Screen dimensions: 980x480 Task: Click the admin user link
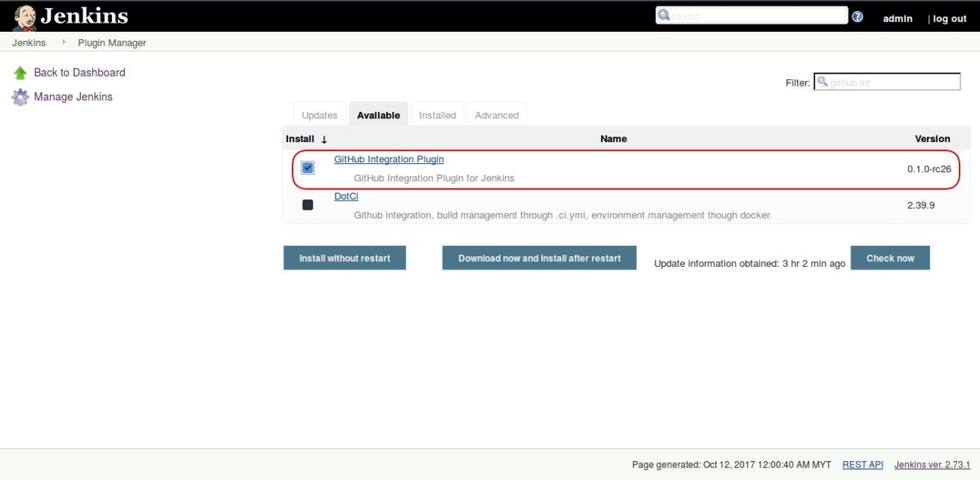click(898, 19)
